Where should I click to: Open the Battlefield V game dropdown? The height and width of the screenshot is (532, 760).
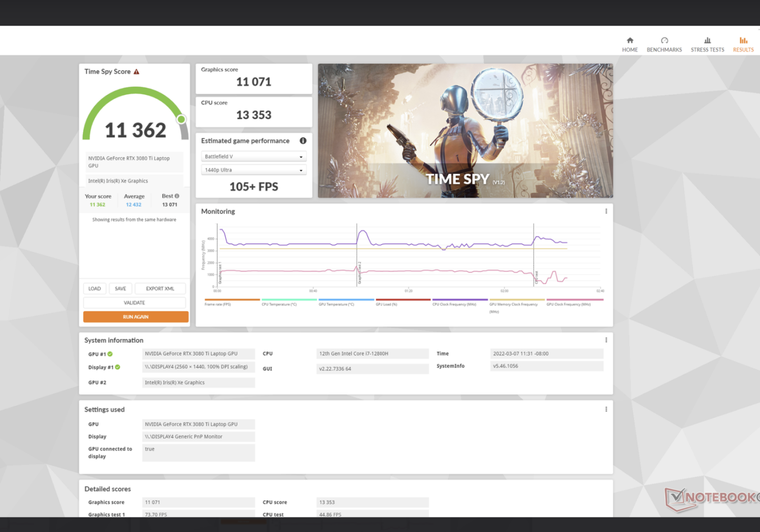(x=254, y=157)
